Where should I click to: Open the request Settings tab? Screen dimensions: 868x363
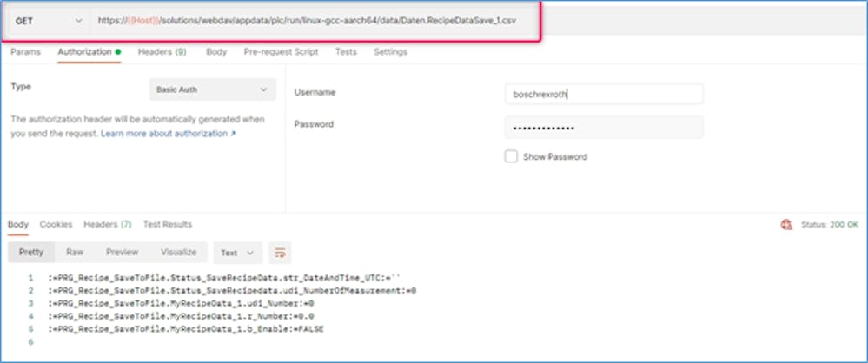pos(390,52)
